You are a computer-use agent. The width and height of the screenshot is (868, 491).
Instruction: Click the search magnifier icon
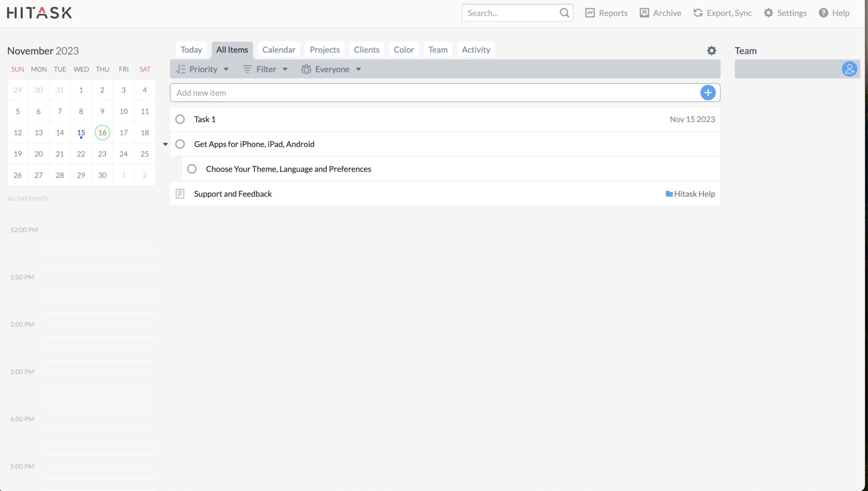(564, 13)
